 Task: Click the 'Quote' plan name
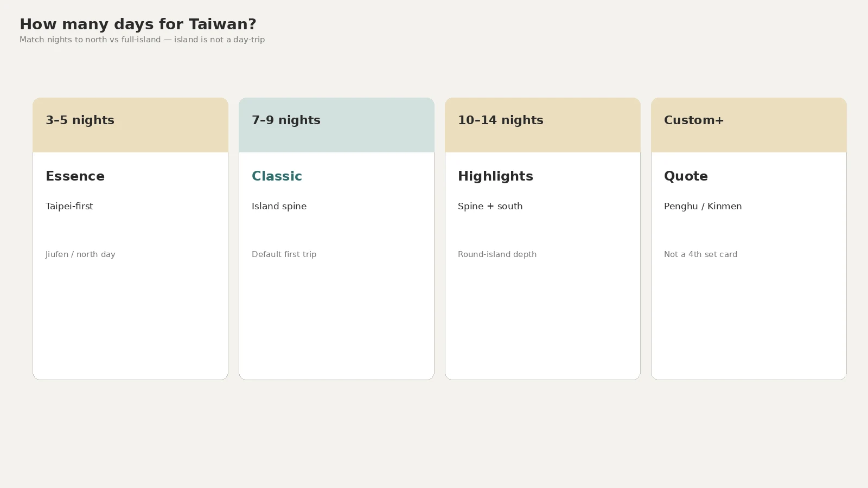686,176
